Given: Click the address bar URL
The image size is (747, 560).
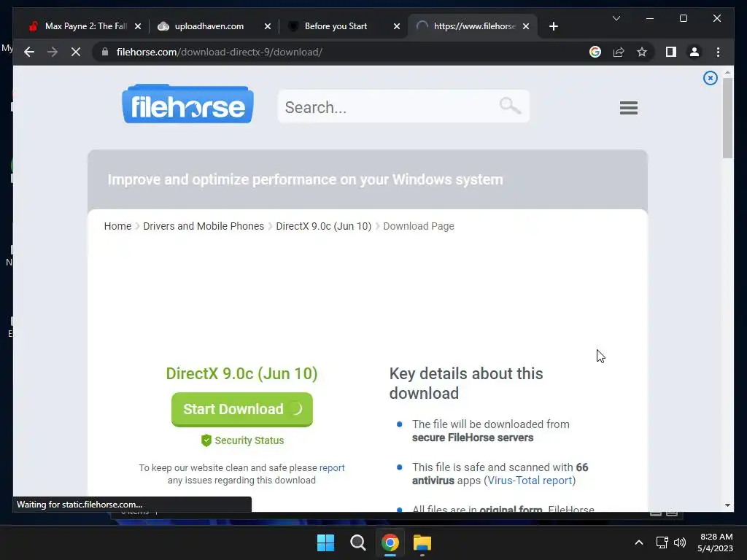Looking at the screenshot, I should 219,52.
